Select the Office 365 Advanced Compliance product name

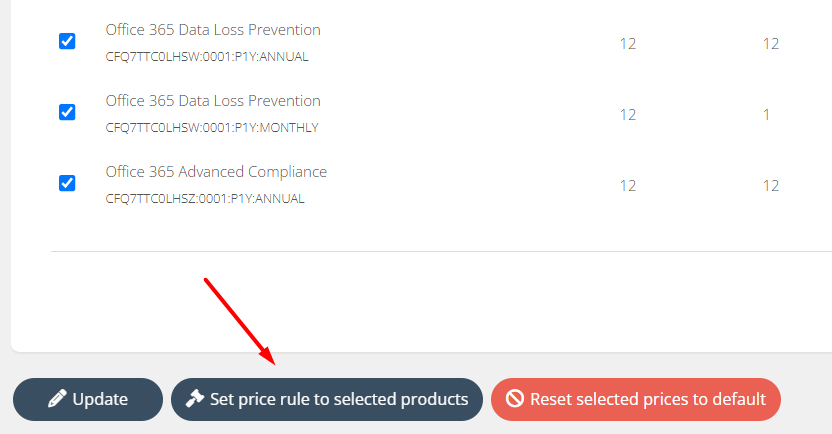[216, 172]
